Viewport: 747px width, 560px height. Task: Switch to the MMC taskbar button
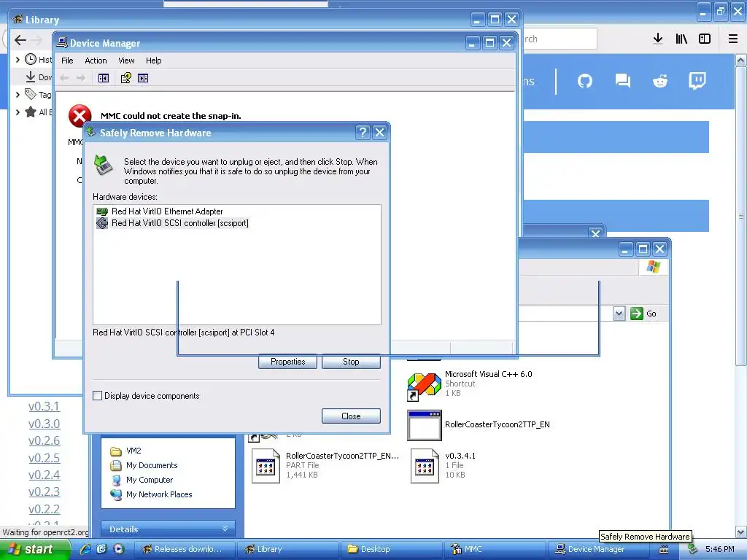[x=495, y=549]
